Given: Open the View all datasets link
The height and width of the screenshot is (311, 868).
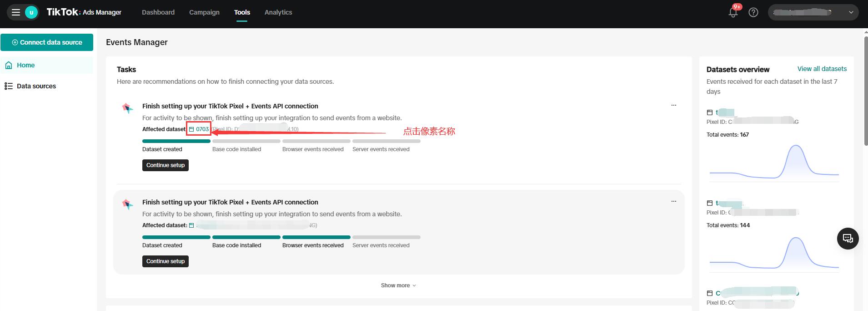Looking at the screenshot, I should 822,69.
